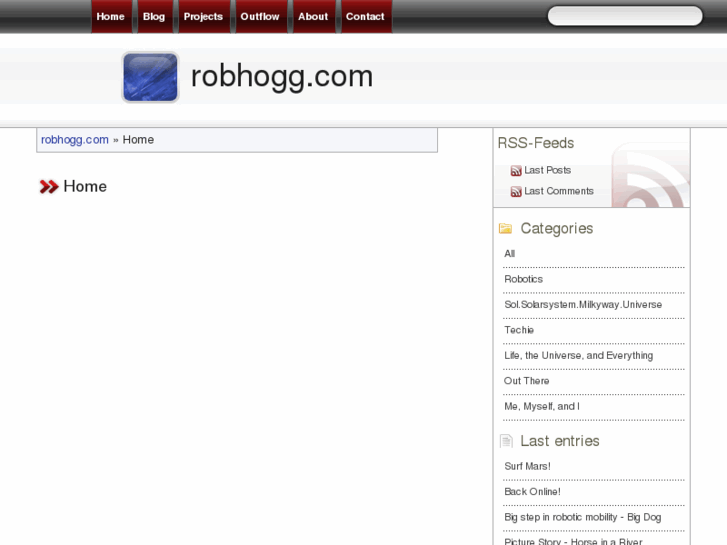Click the Categories heading

(556, 228)
